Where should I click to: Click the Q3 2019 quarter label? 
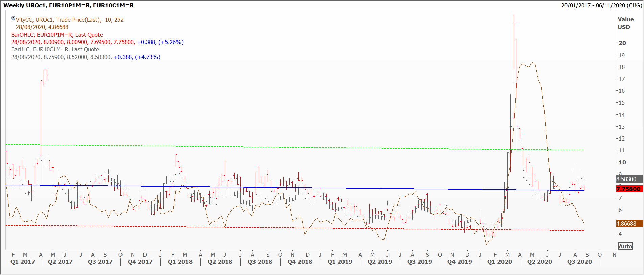coord(420,262)
